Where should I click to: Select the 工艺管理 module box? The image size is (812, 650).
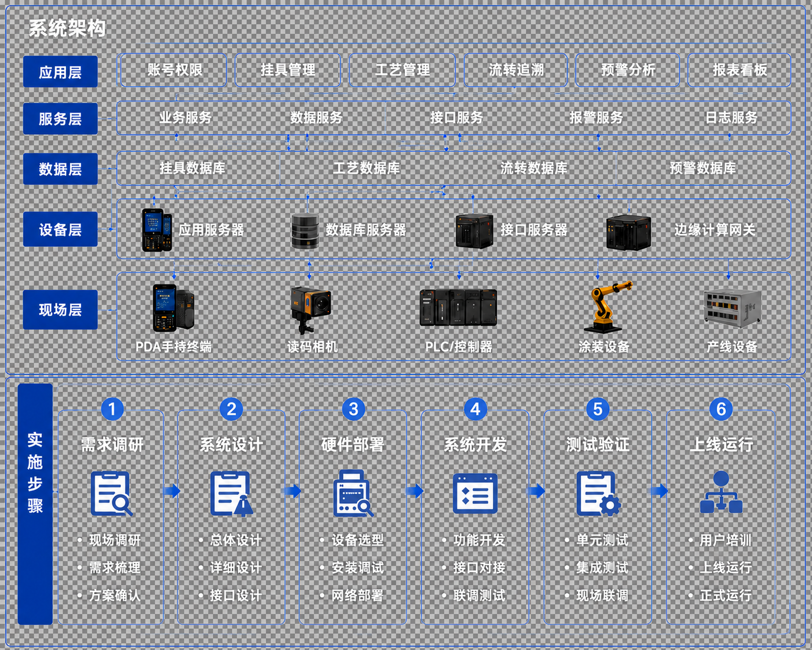pos(402,70)
